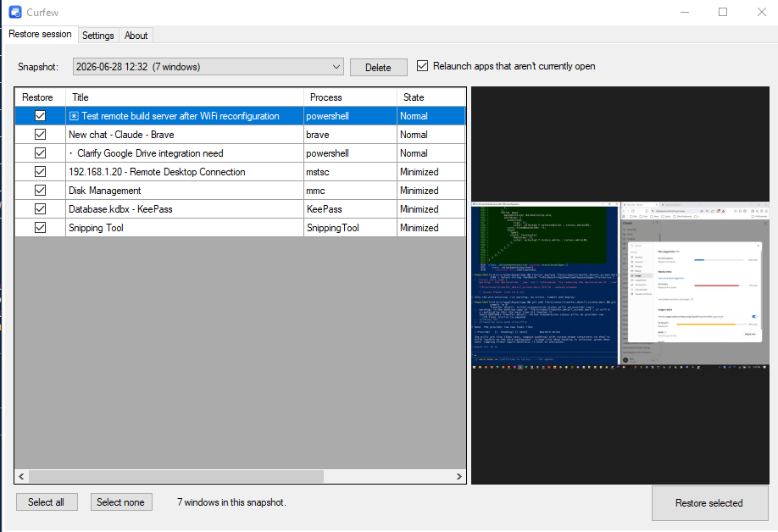
Task: Click the Restore column header
Action: (40, 97)
